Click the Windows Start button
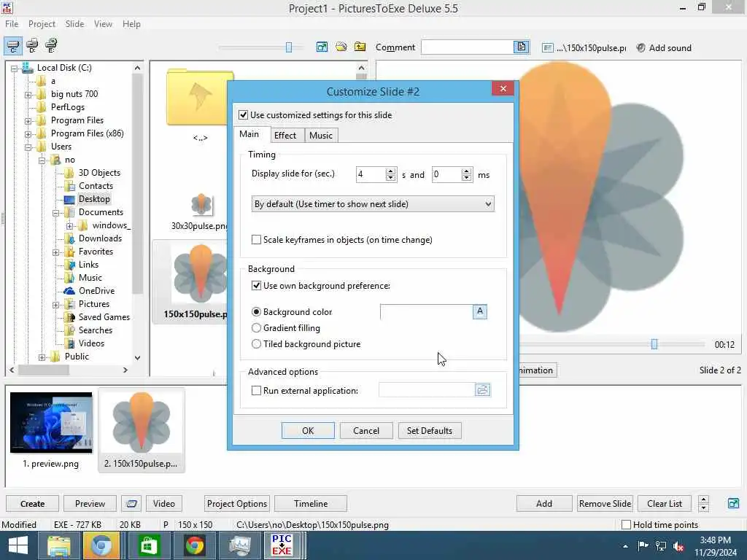Image resolution: width=747 pixels, height=560 pixels. click(18, 545)
